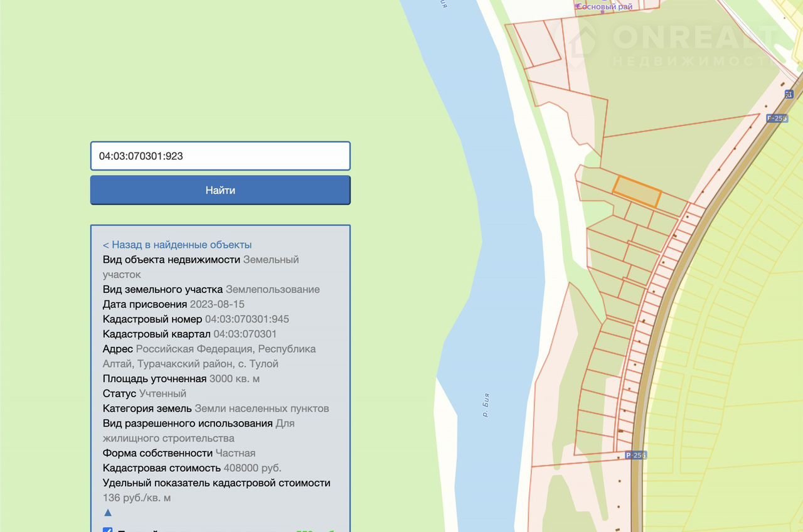Click the Площадь уточненная 3000 кв. м value
The width and height of the screenshot is (803, 532).
click(x=234, y=378)
